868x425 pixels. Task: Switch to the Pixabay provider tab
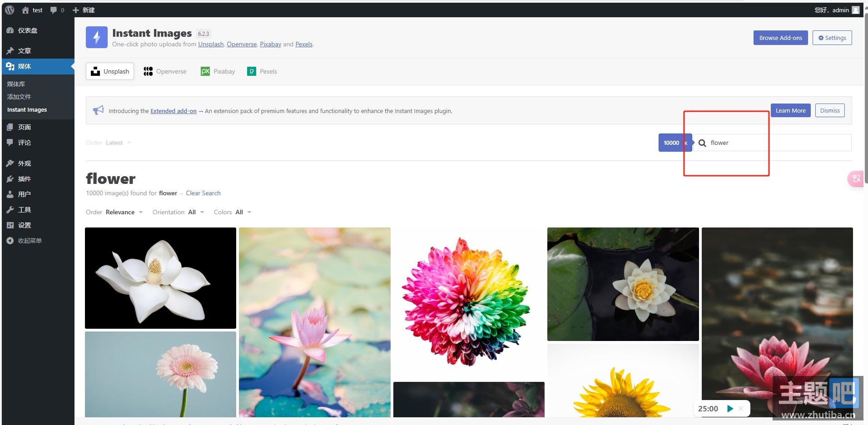click(218, 71)
